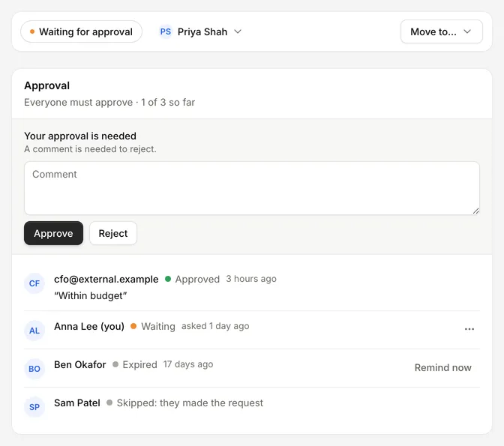
Task: Click the PS avatar next to Priya Shah
Action: [166, 31]
